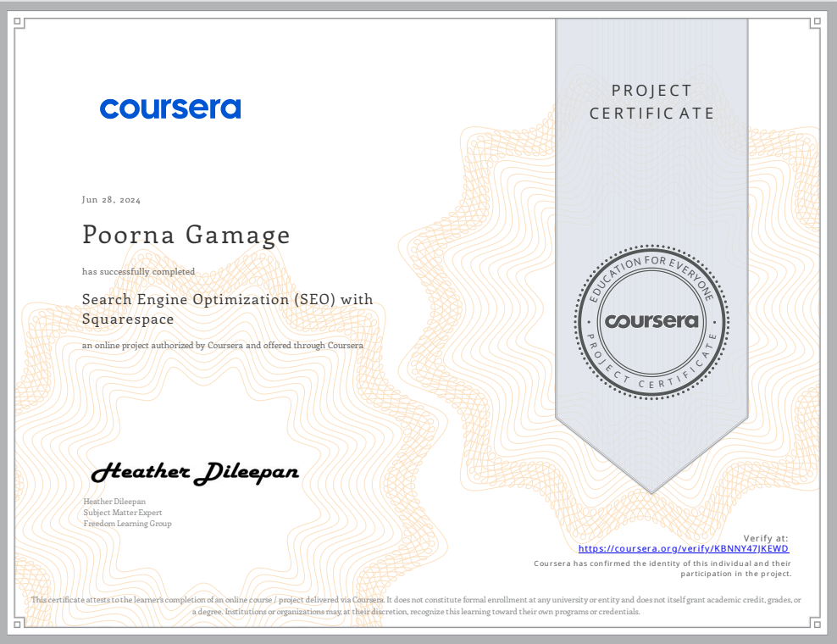Viewport: 837px width, 644px height.
Task: Click the 'Verify at:' label
Action: (766, 538)
